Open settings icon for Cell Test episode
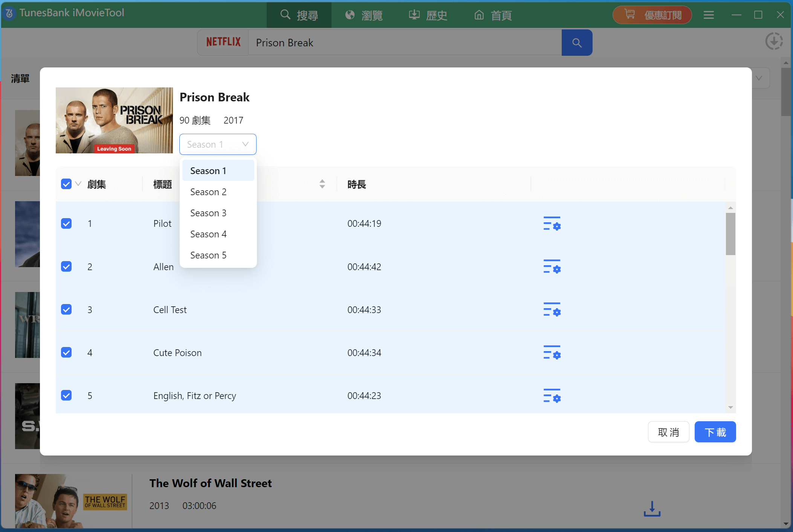Image resolution: width=793 pixels, height=532 pixels. [x=552, y=309]
